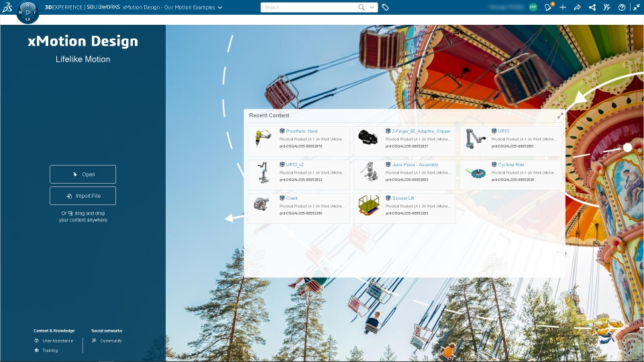Click the drag and drop file icon
The image size is (644, 362).
[70, 213]
